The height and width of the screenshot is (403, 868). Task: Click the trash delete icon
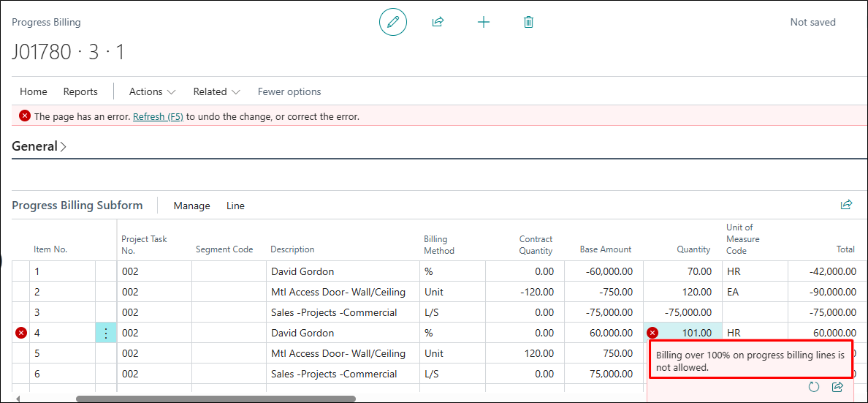(x=528, y=22)
